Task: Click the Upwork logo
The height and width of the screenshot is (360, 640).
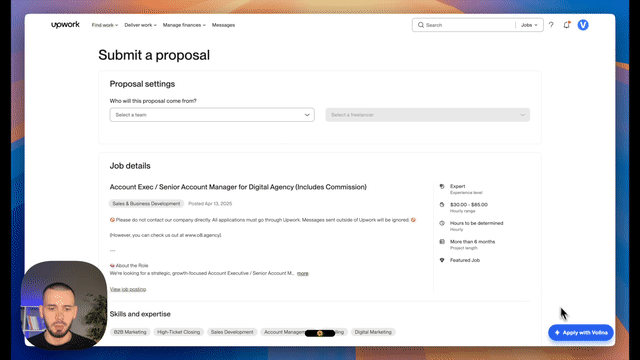Action: (x=65, y=25)
